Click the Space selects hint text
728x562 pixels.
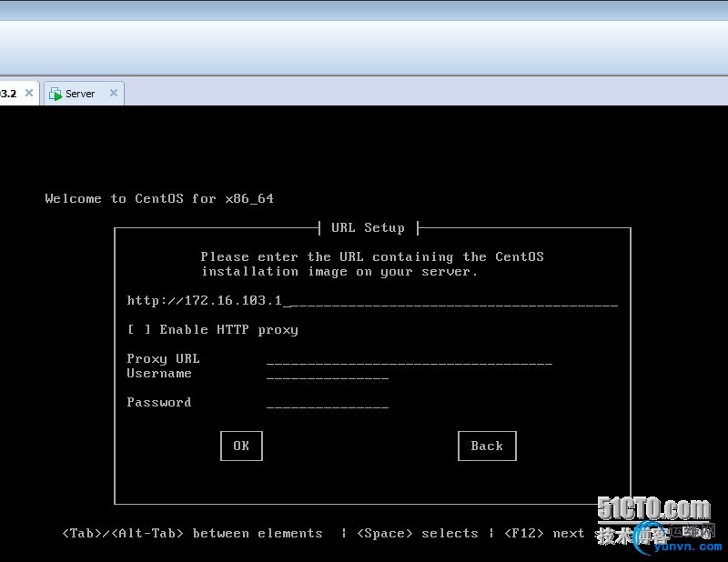click(417, 533)
